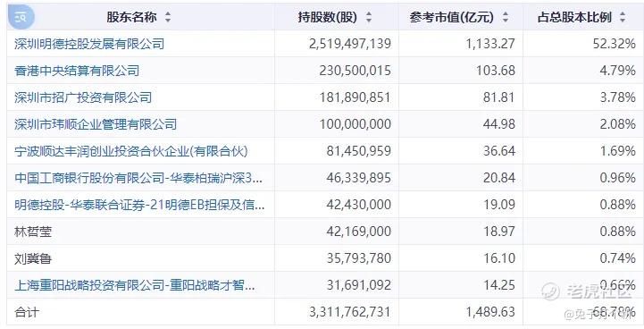This screenshot has height=329, width=644.
Task: Open 明德控股-华泰联合证券 shareholder link
Action: pos(139,205)
